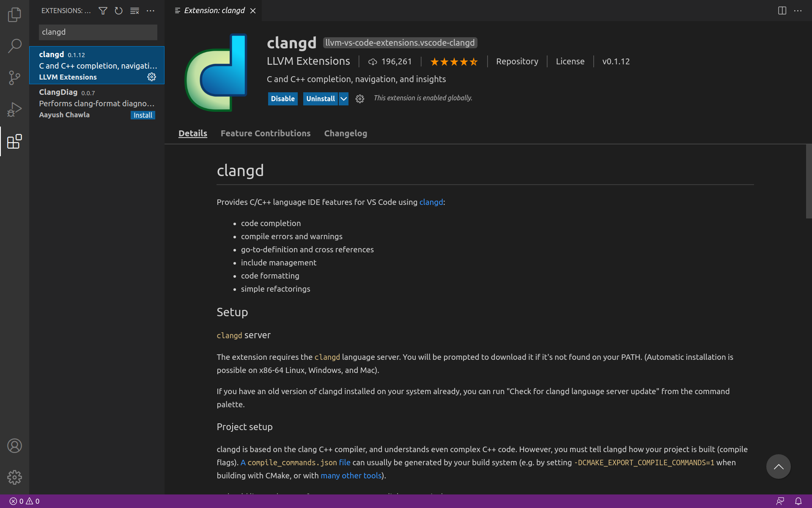Open notifications bell in status bar

pyautogui.click(x=798, y=501)
